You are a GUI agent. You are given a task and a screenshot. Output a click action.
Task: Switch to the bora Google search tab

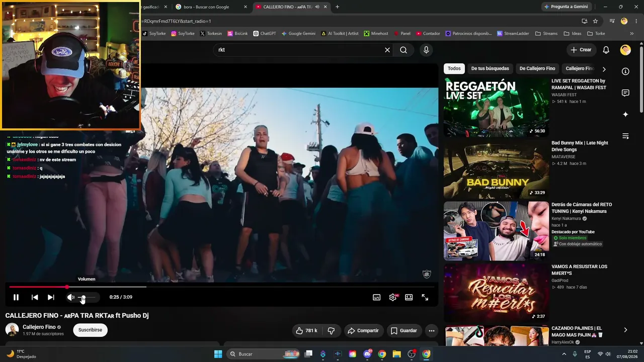coord(206,7)
